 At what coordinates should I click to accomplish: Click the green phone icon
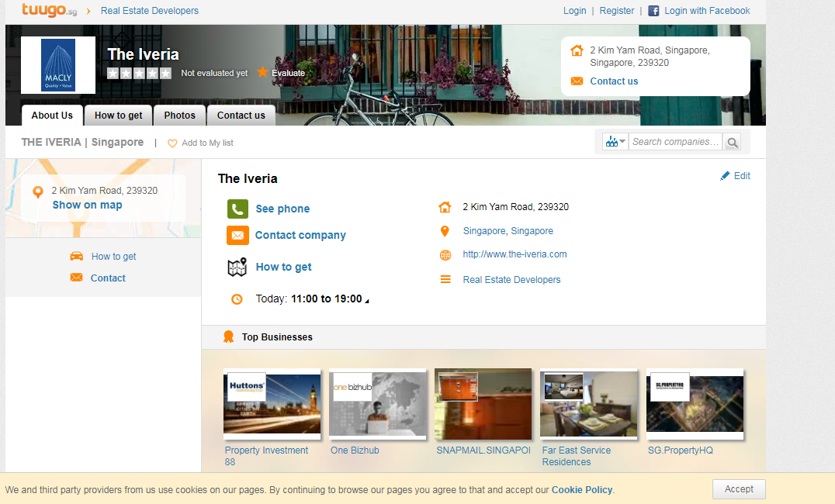pyautogui.click(x=237, y=209)
